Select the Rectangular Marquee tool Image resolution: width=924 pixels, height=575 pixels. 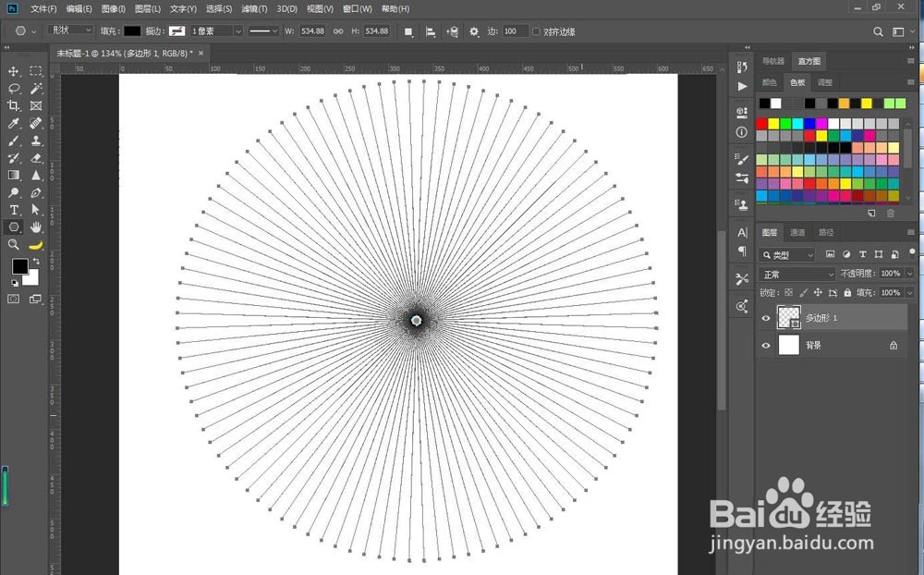tap(36, 71)
